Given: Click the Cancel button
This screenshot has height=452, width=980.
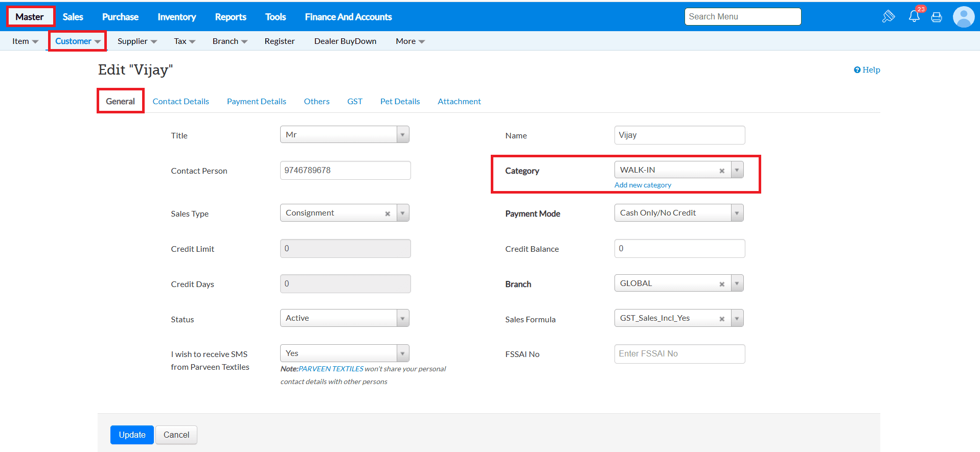Looking at the screenshot, I should (x=176, y=435).
